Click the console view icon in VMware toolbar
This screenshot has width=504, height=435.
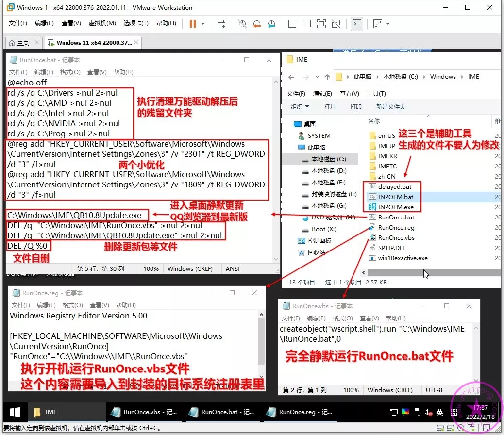click(x=356, y=23)
